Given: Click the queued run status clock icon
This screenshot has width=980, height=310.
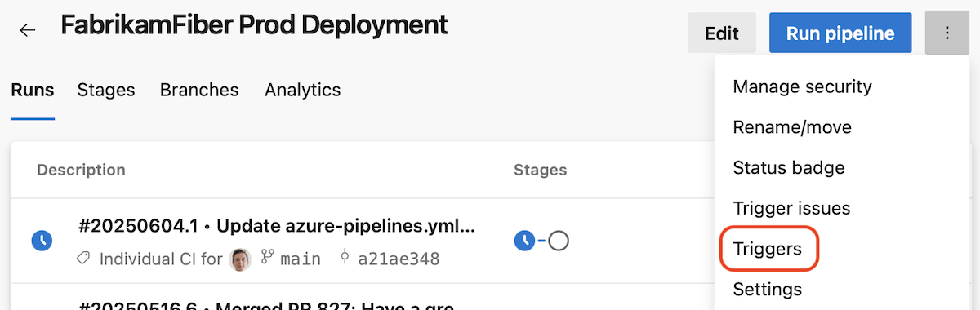Looking at the screenshot, I should click(x=42, y=241).
